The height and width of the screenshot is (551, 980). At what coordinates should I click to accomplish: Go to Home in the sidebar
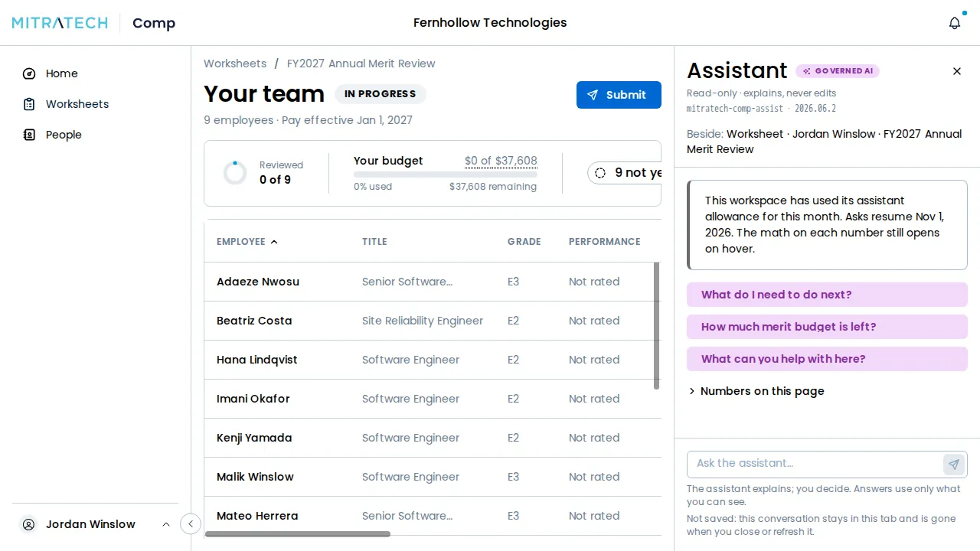tap(95, 73)
